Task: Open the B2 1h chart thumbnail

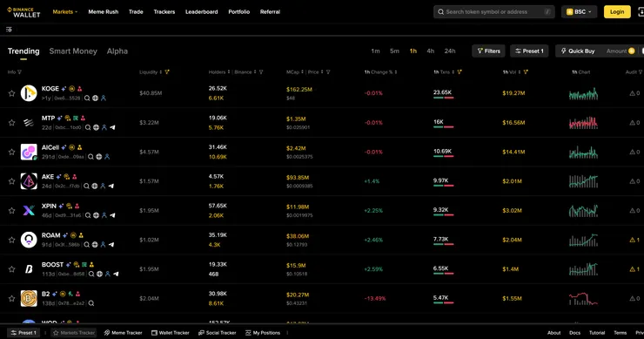Action: coord(583,299)
